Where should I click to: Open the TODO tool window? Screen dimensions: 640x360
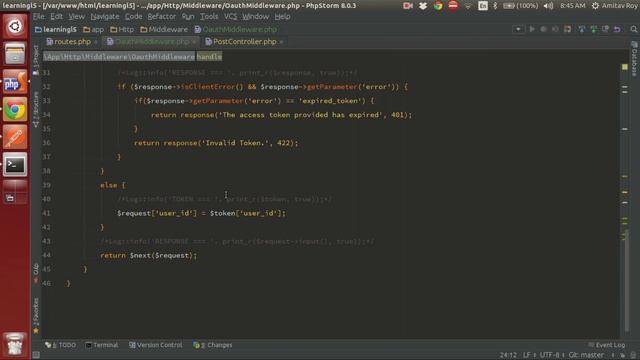[x=60, y=345]
